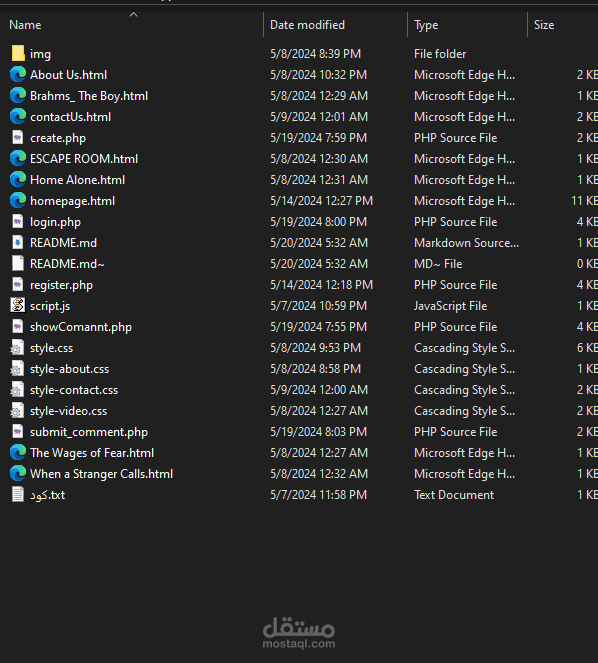Select the style.css file name
Screen dimensions: 598x663
tap(52, 348)
